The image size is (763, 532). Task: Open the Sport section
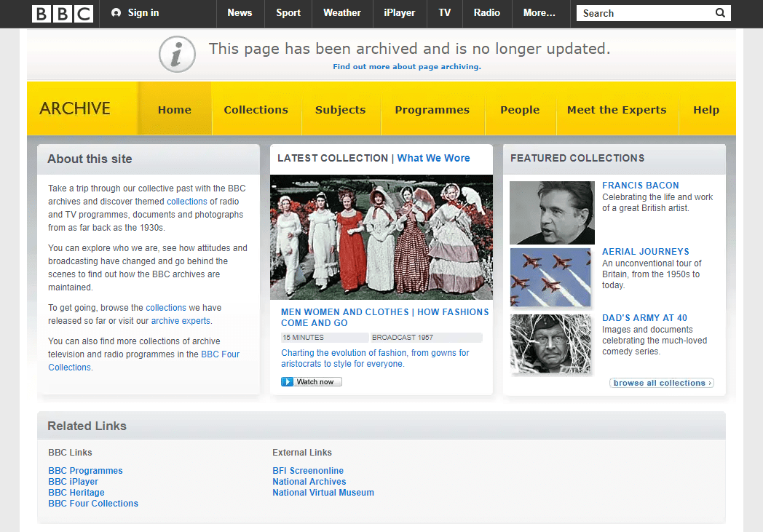click(288, 12)
